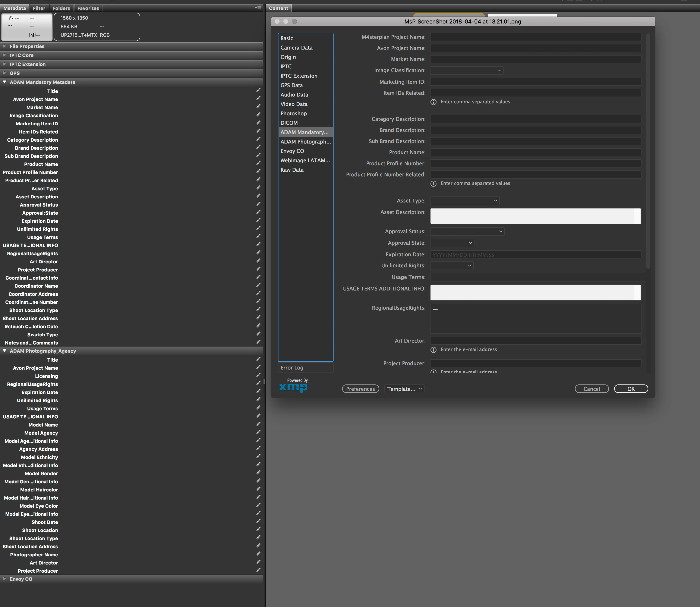The height and width of the screenshot is (607, 700).
Task: Open the Metadata panel flyout menu icon
Action: [x=258, y=8]
